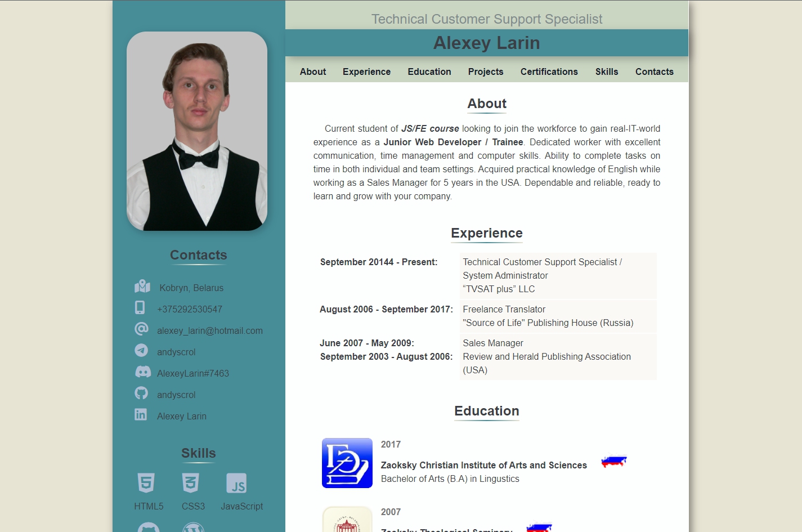The height and width of the screenshot is (532, 802).
Task: Click the @ email icon
Action: [x=141, y=329]
